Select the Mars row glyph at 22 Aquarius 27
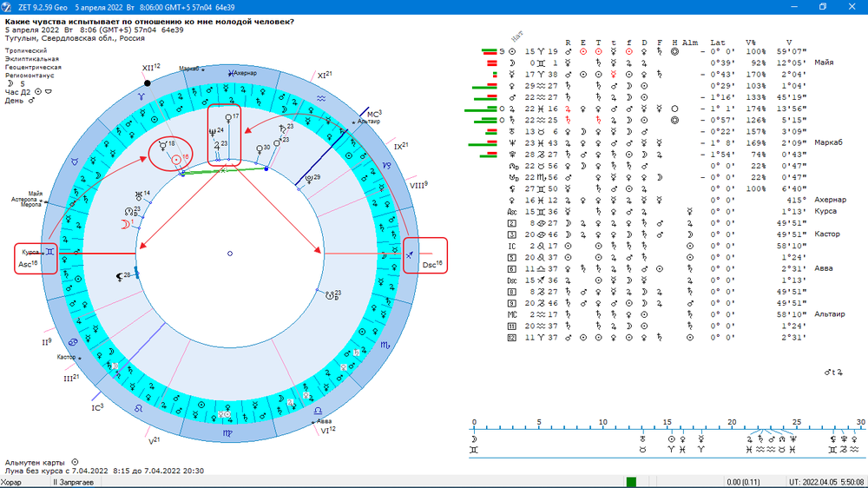868x488 pixels. [512, 97]
